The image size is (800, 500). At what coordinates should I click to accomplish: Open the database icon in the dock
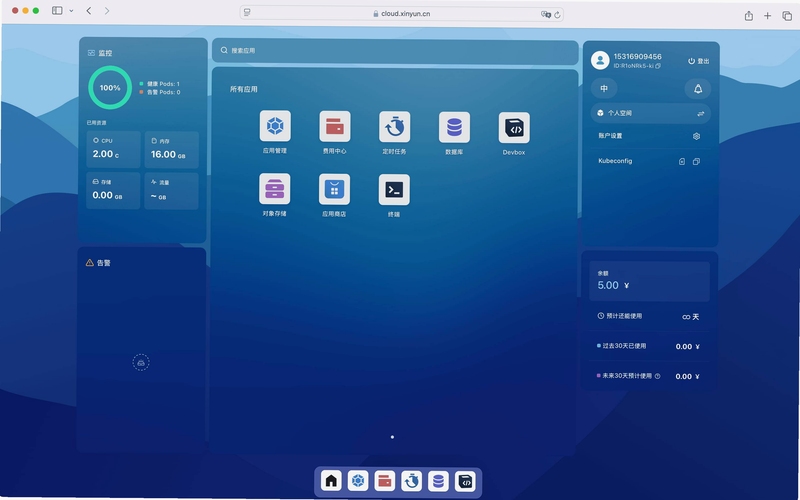(438, 481)
